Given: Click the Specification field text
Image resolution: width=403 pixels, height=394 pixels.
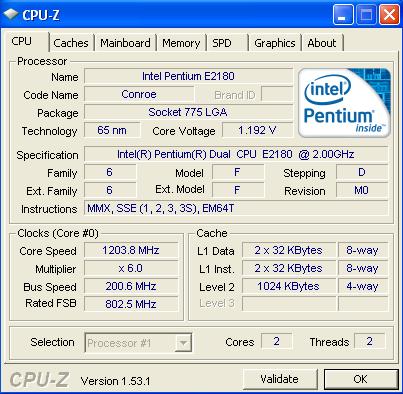Looking at the screenshot, I should (236, 154).
